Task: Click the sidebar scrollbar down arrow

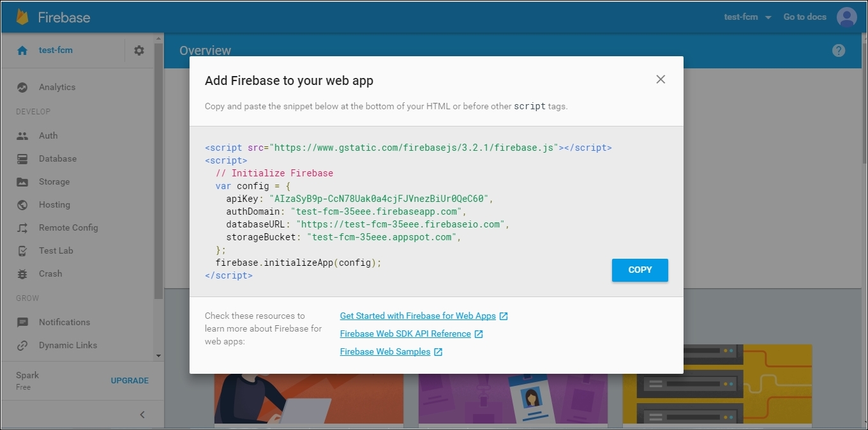Action: click(158, 356)
